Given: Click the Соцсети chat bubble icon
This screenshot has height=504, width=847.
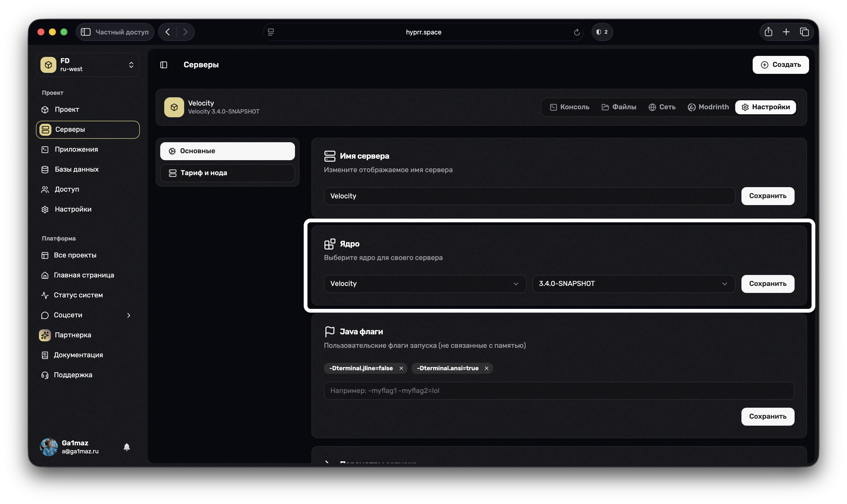Looking at the screenshot, I should click(45, 315).
